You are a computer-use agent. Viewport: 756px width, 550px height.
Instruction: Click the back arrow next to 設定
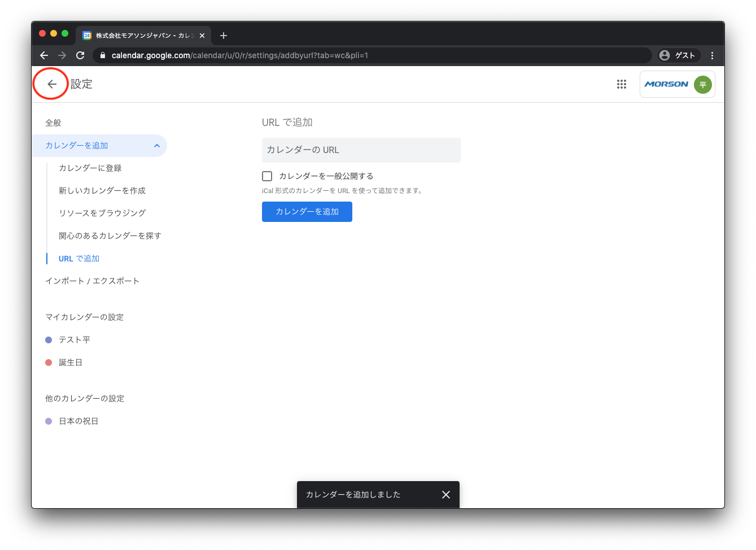tap(52, 84)
